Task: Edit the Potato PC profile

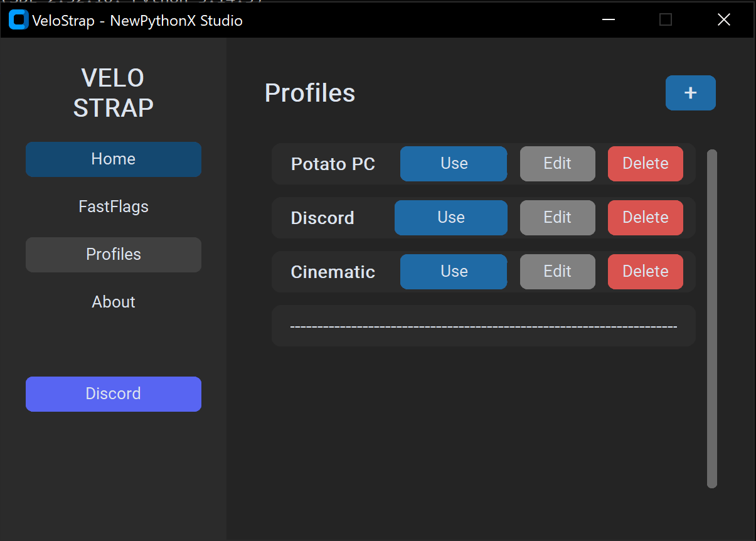Action: click(557, 164)
